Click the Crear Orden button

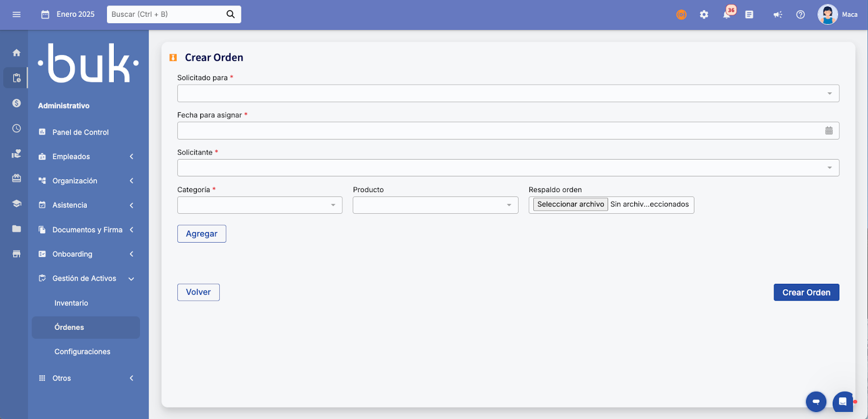(806, 293)
